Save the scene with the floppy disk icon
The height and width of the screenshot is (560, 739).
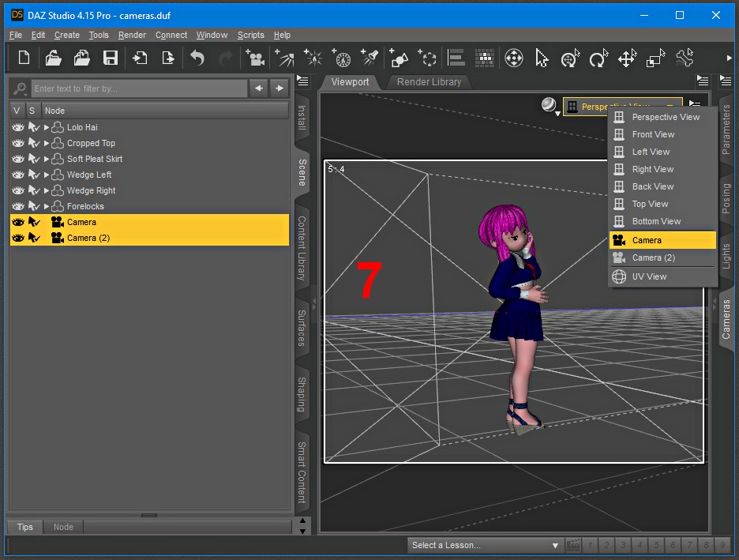(x=111, y=58)
